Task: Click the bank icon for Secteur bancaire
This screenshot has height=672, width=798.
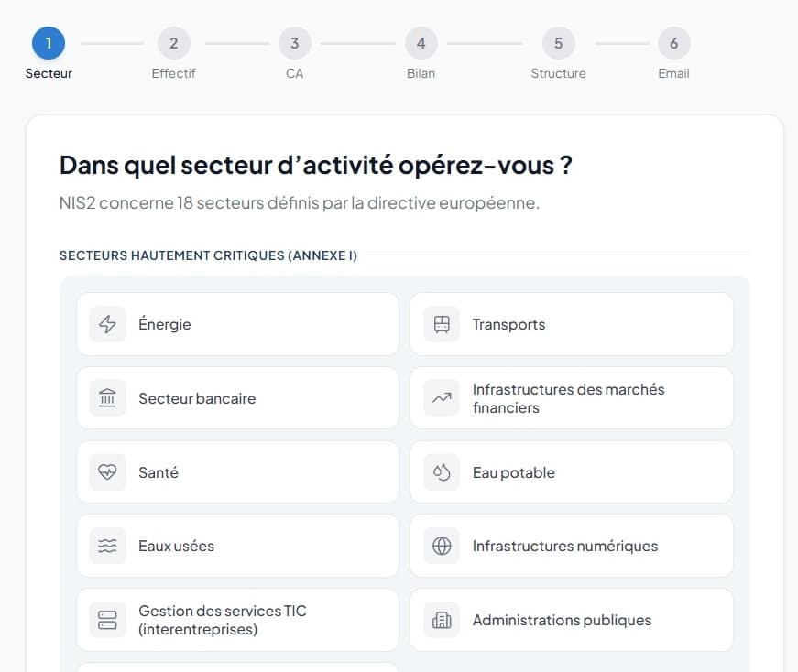Action: (107, 397)
